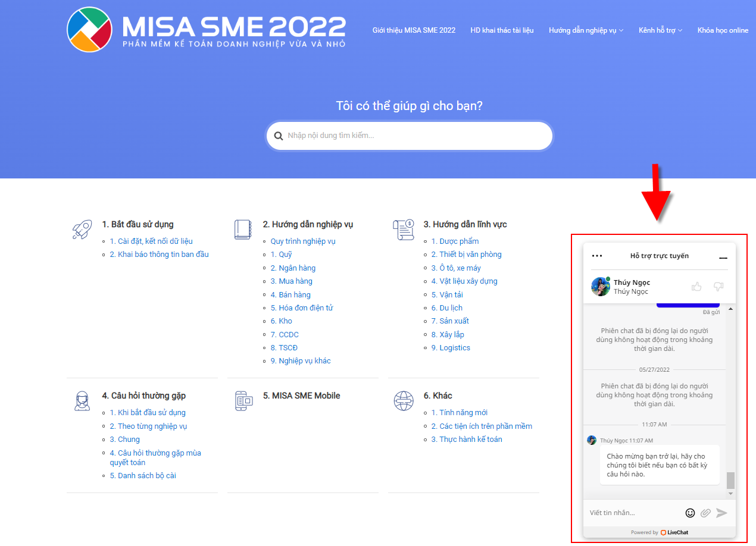Click the chat scrollbar thumb

730,481
